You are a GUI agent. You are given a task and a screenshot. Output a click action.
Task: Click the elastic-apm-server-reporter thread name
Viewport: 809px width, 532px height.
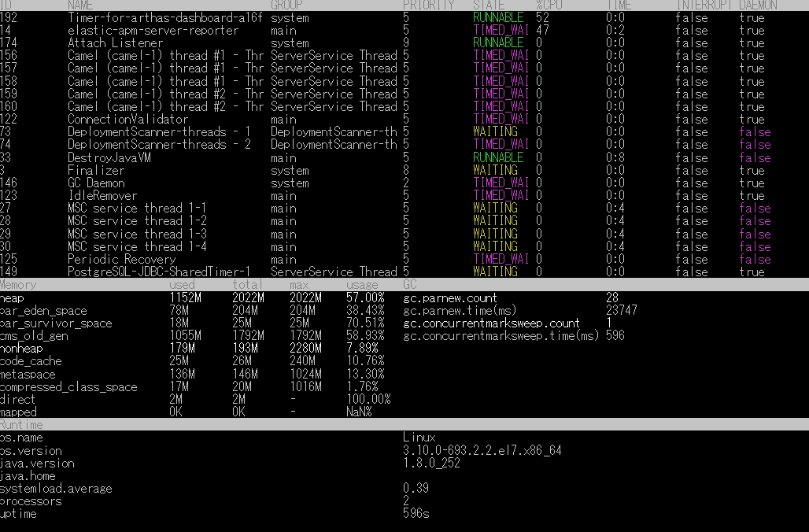pyautogui.click(x=153, y=31)
